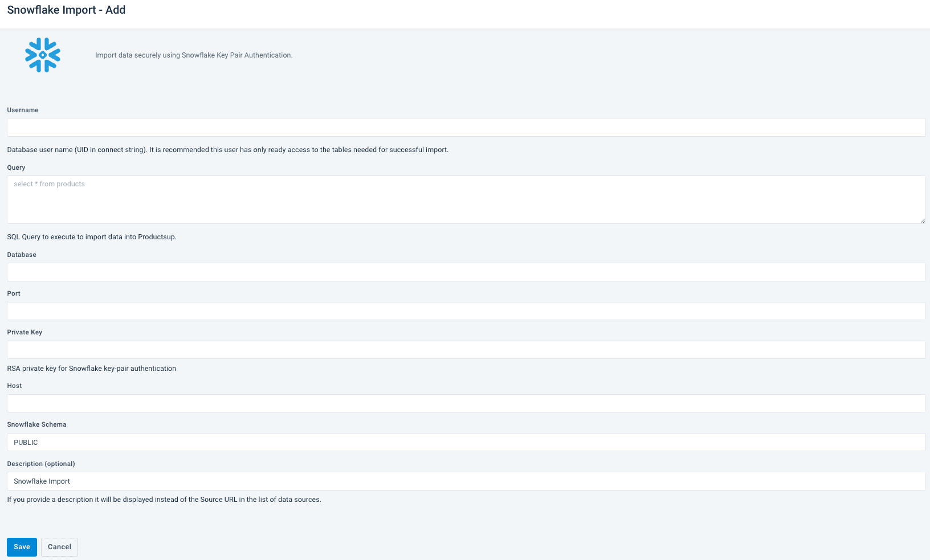The image size is (930, 560).
Task: Click the Database user name help text
Action: click(228, 150)
